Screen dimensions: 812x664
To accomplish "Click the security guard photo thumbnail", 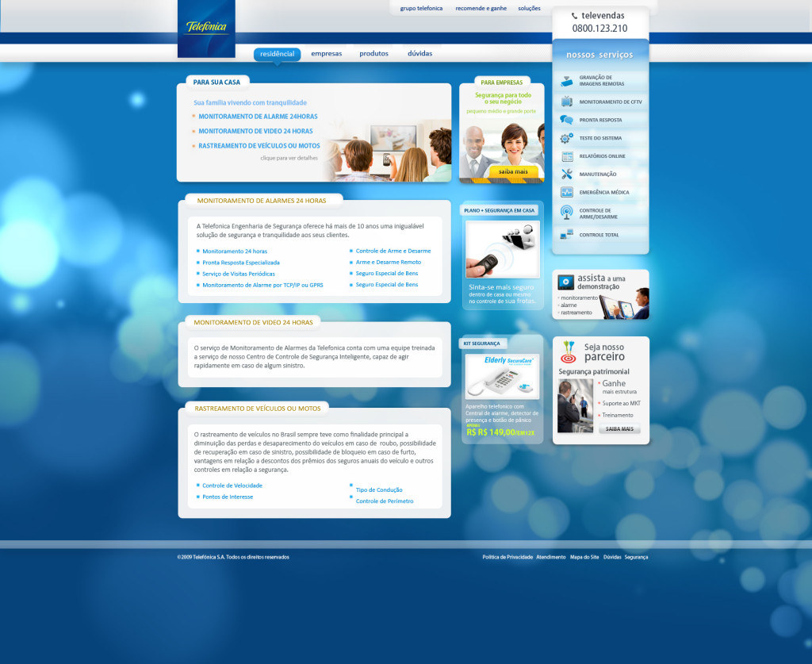I will [575, 406].
